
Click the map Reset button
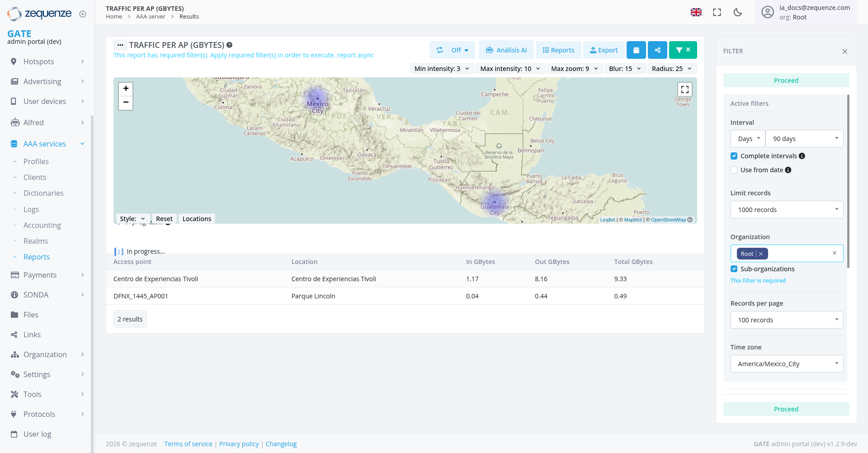[164, 219]
